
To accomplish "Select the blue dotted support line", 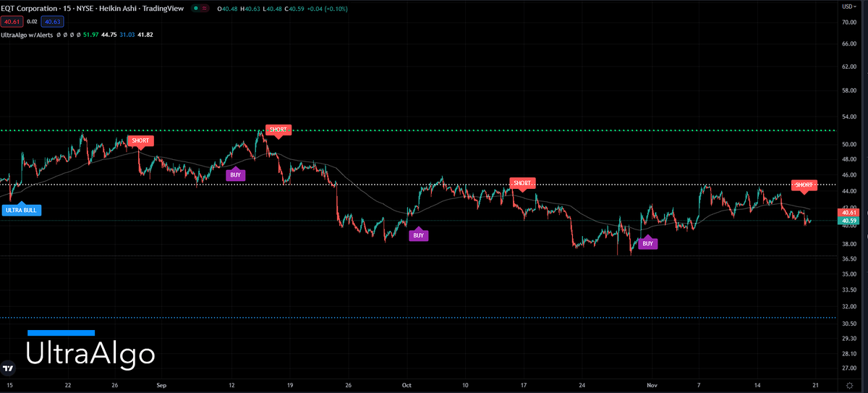I will coord(418,318).
